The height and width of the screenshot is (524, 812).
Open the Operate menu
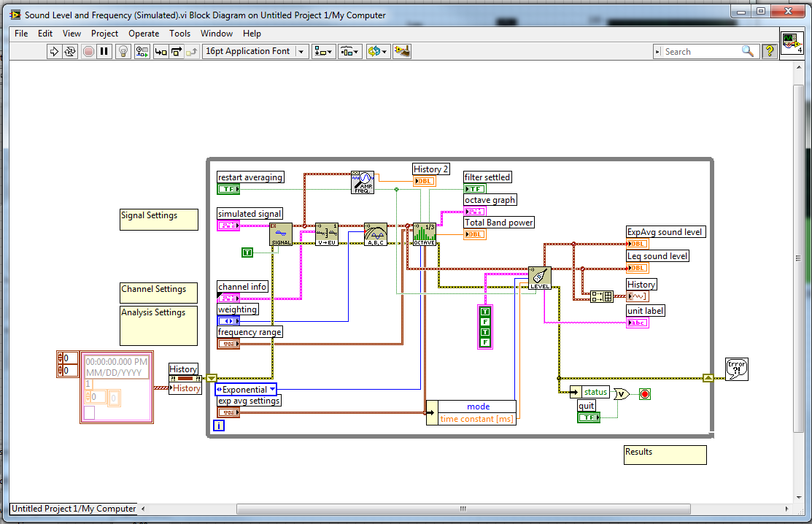[144, 34]
